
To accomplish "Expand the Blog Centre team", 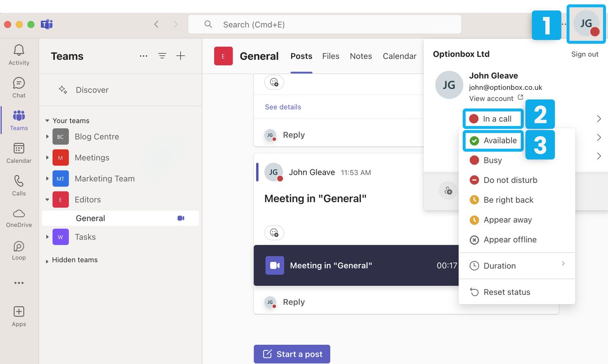I will (47, 137).
